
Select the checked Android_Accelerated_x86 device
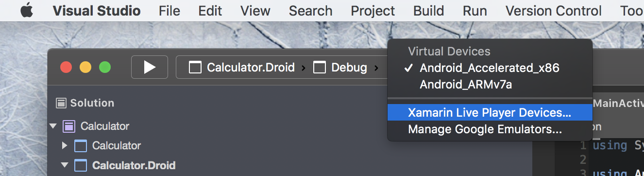point(490,68)
